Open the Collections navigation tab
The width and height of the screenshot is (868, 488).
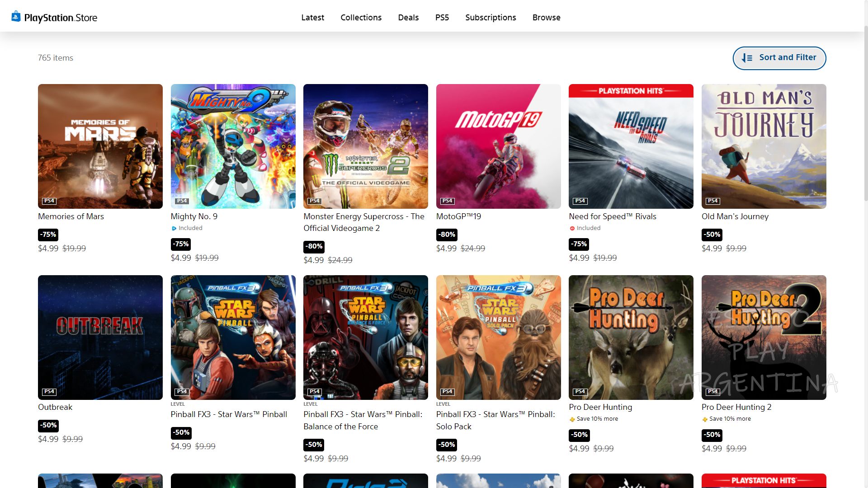[361, 17]
